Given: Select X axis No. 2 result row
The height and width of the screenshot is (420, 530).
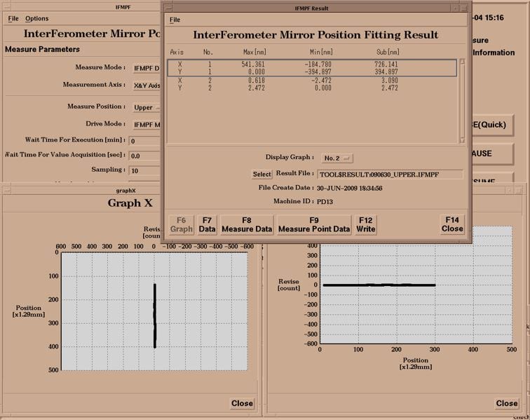Looking at the screenshot, I should [312, 81].
